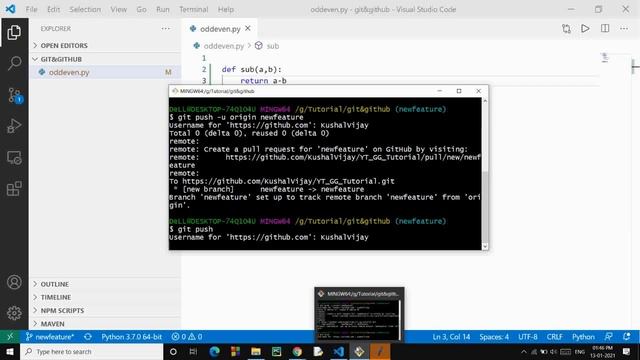Click the VS Code logo in the title bar
The image size is (640, 360).
pyautogui.click(x=11, y=9)
